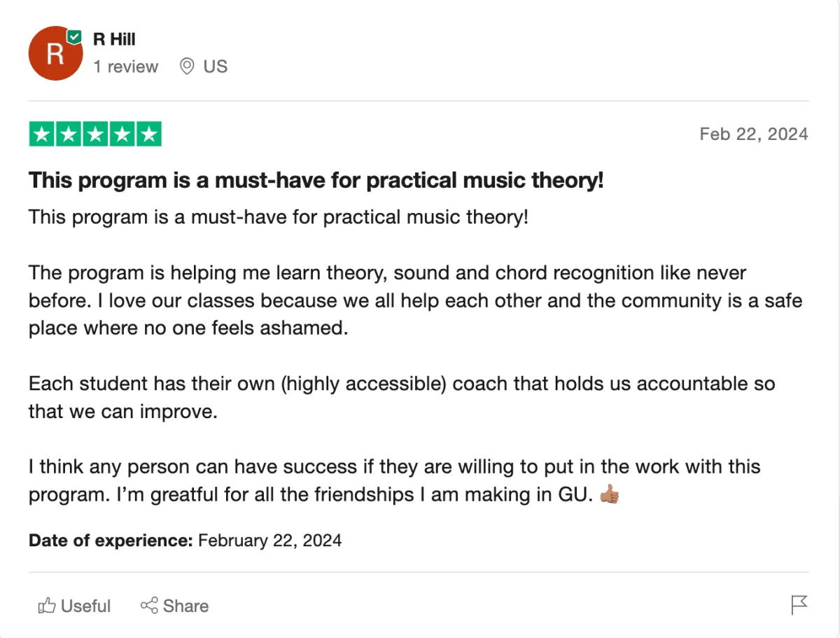
Task: Click the Feb 22, 2024 review date
Action: (753, 134)
